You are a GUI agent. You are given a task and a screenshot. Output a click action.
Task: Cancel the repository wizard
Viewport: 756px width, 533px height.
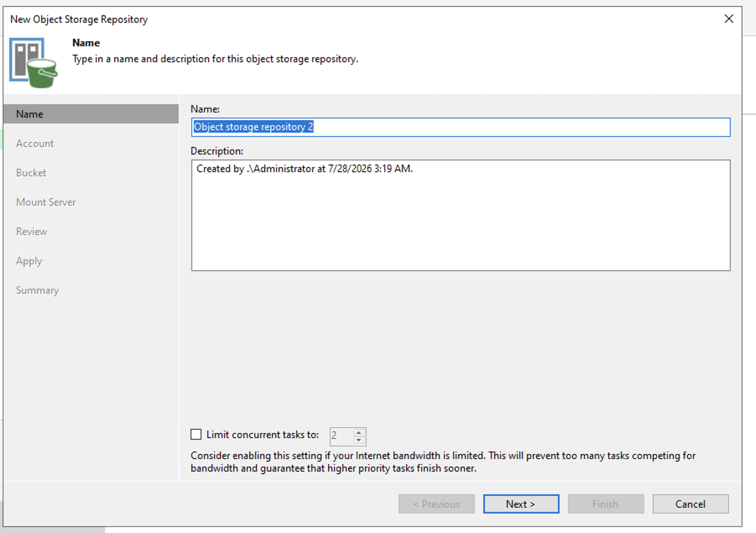click(691, 504)
